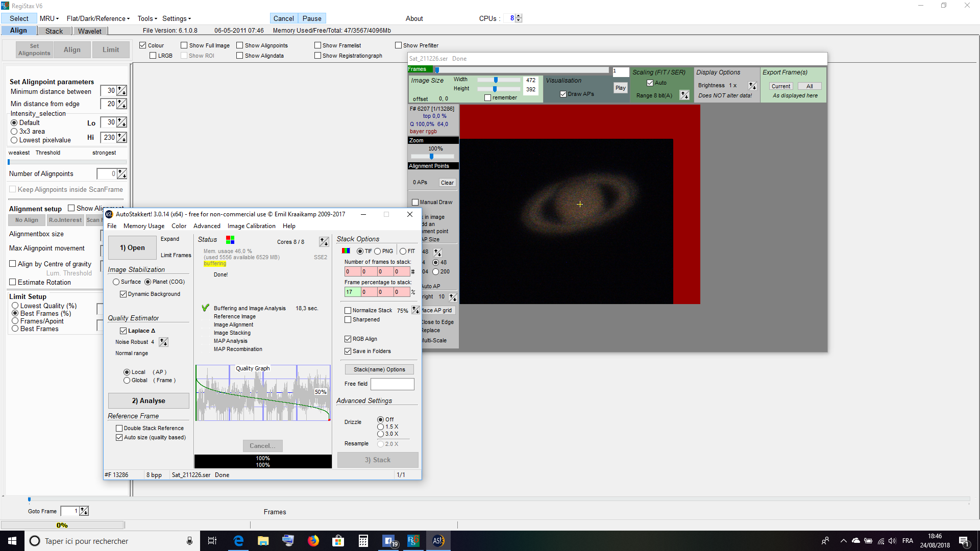Open the Image Calibration menu
The image size is (980, 551).
(x=251, y=226)
